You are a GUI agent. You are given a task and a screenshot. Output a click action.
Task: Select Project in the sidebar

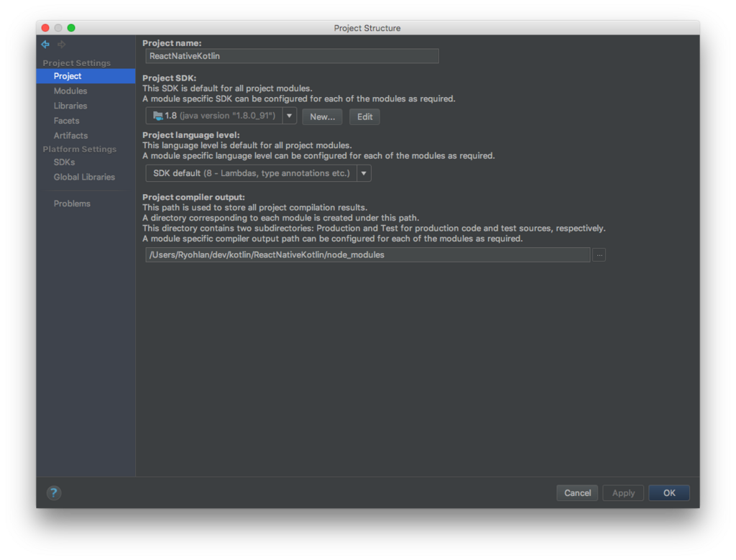pos(86,76)
